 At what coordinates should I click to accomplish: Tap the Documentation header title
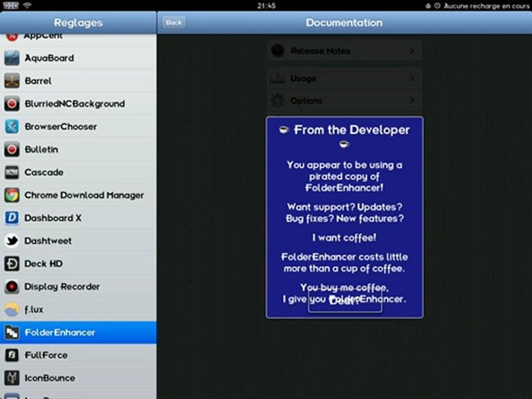tap(344, 22)
